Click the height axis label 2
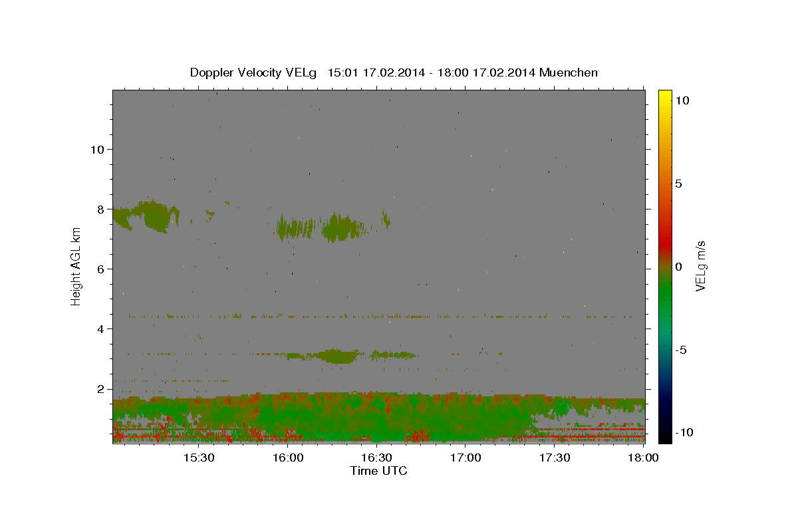 101,389
